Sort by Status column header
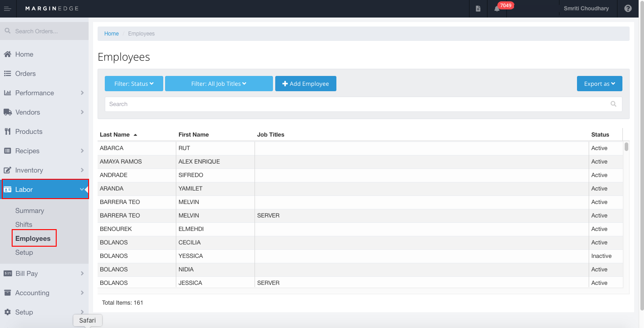 600,135
